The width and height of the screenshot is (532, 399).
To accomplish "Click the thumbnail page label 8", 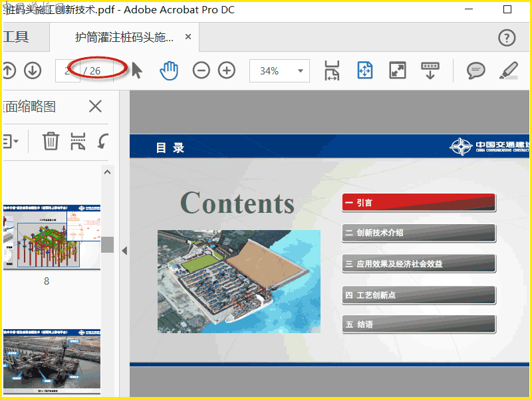I will [47, 281].
